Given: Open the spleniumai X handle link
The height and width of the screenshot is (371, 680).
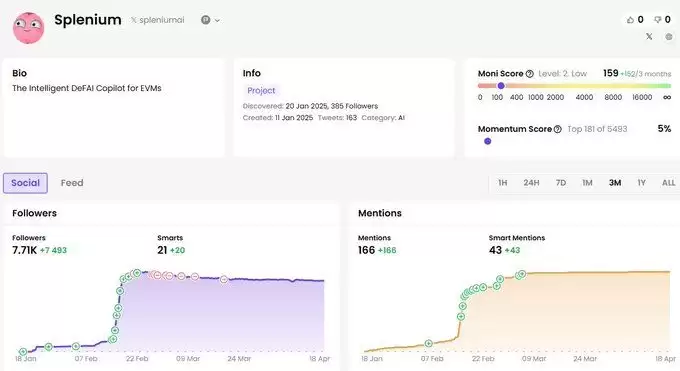Looking at the screenshot, I should (158, 20).
